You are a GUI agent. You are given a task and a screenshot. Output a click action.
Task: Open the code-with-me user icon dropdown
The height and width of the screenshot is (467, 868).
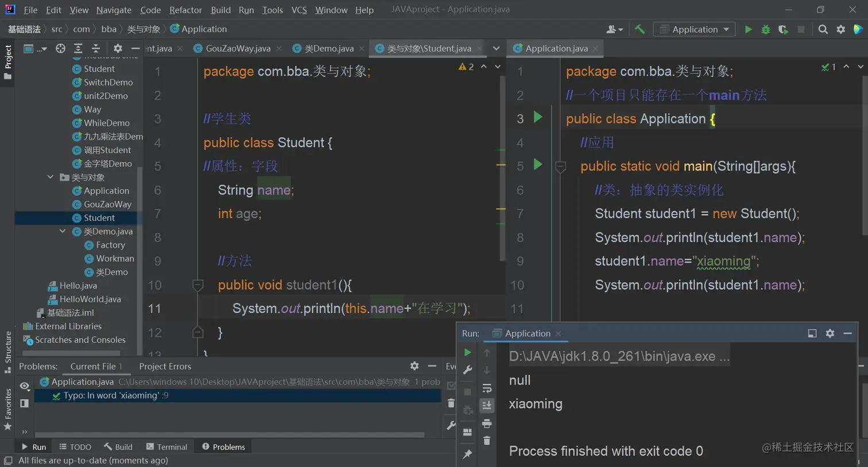point(614,29)
